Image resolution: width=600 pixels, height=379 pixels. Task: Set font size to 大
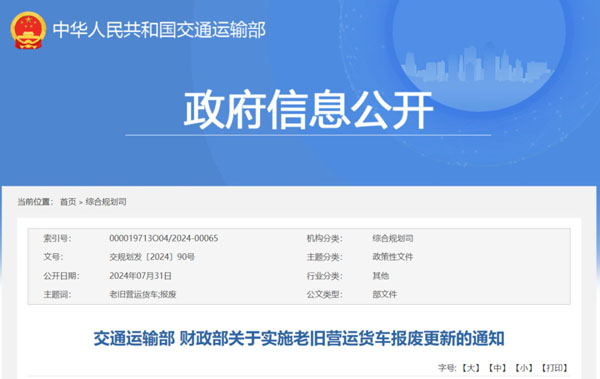(471, 368)
